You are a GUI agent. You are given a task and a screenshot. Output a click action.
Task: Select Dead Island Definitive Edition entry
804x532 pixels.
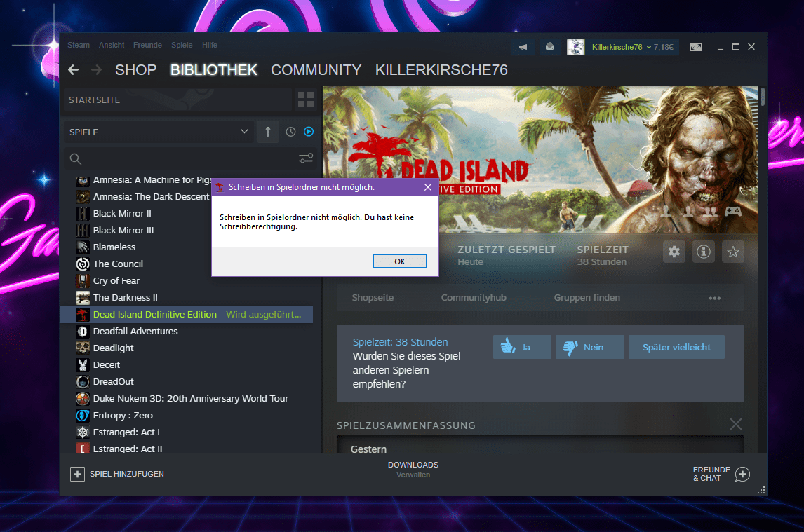point(186,315)
